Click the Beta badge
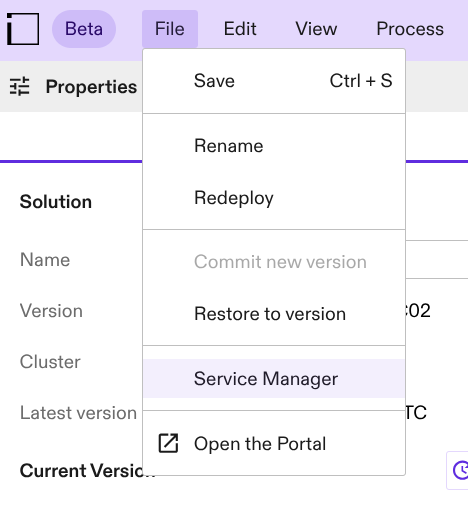468x510 pixels. coord(84,29)
